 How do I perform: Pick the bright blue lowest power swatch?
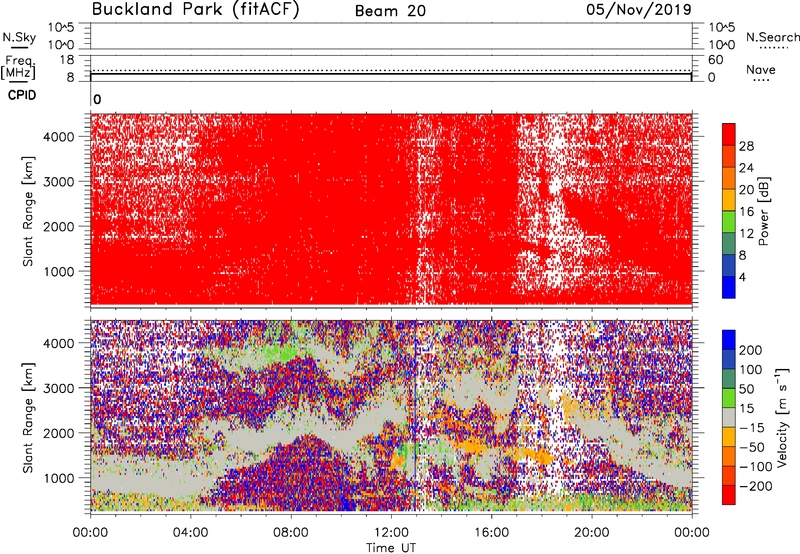click(729, 287)
